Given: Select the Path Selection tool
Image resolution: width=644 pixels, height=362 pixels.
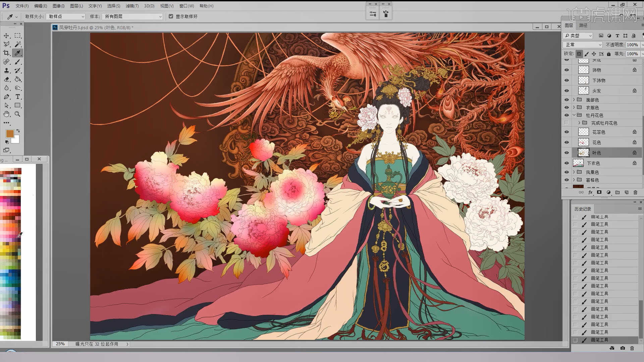Looking at the screenshot, I should 6,105.
